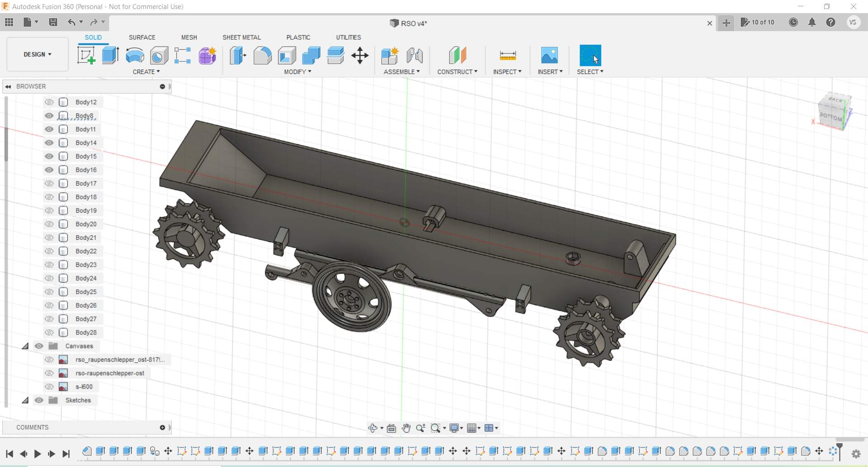Select the Create Sketch tool
This screenshot has height=467, width=868.
click(86, 56)
